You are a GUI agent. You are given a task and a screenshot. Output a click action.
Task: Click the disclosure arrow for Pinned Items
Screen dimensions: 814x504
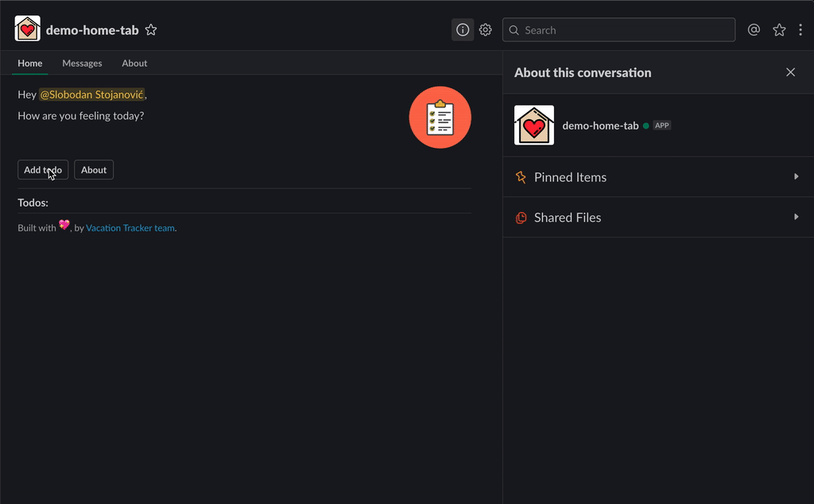click(797, 176)
